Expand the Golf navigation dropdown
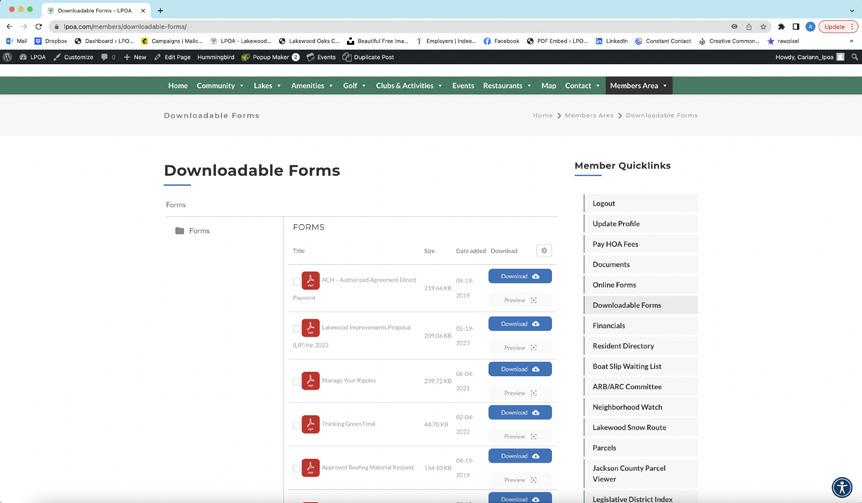Image resolution: width=862 pixels, height=503 pixels. tap(354, 86)
